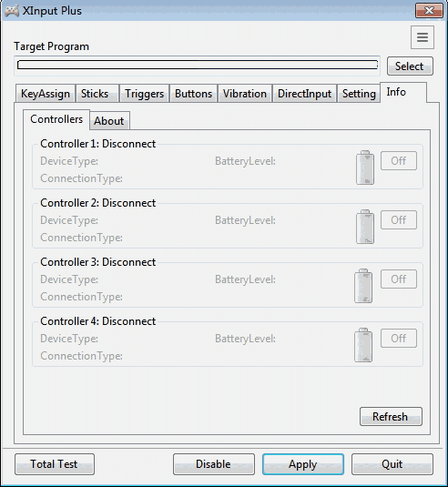Click Controller 2 battery icon
Image resolution: width=448 pixels, height=487 pixels.
[365, 227]
